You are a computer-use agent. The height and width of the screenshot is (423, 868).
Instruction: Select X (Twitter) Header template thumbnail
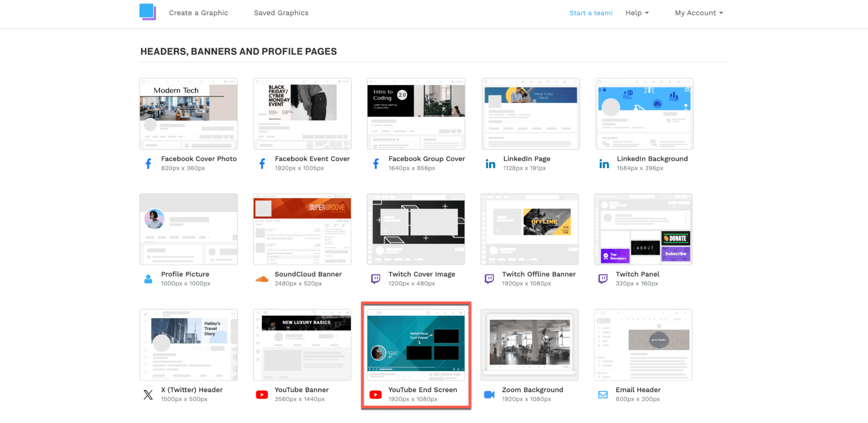click(x=188, y=345)
